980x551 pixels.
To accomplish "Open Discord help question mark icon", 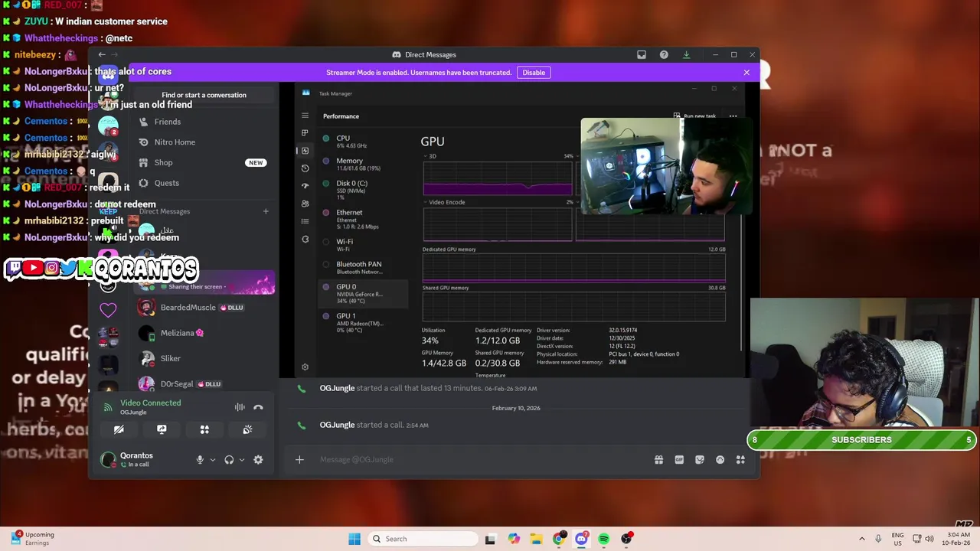I will [664, 54].
